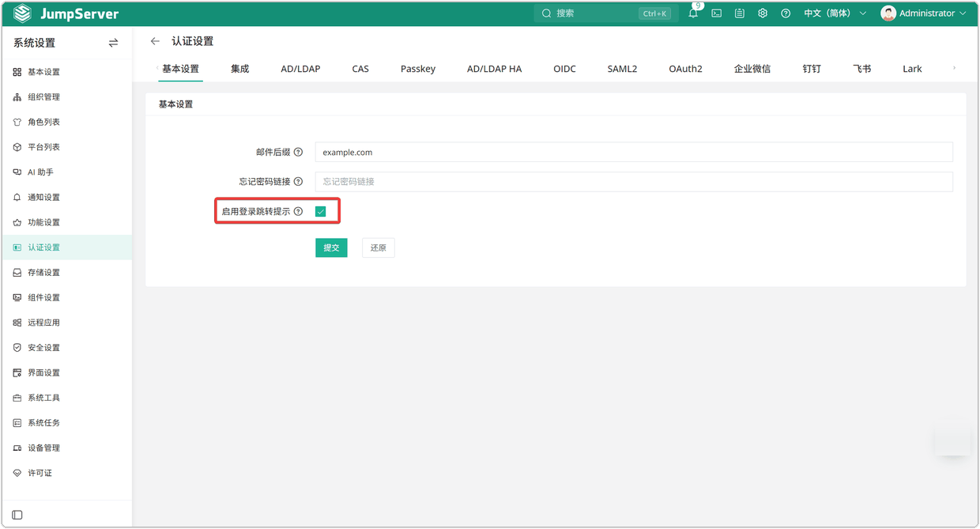Toggle the 启用登录跳转提示 checkbox

[x=321, y=211]
